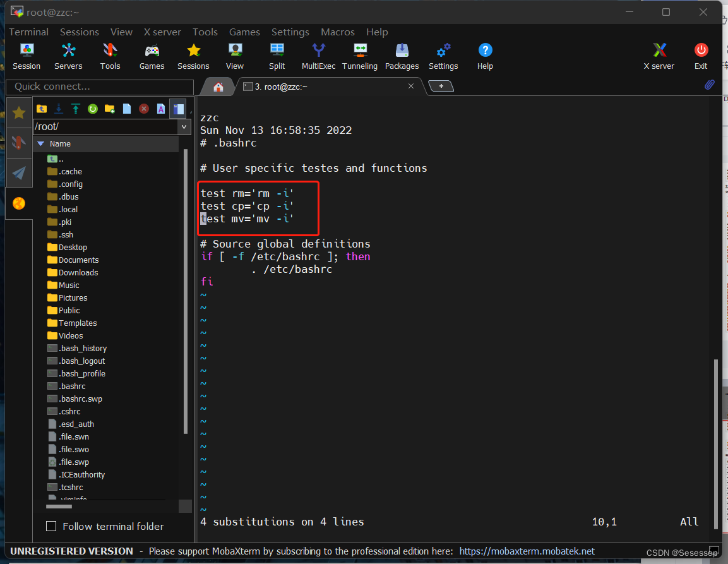Open the Servers toolbar button
728x564 pixels.
(x=68, y=56)
